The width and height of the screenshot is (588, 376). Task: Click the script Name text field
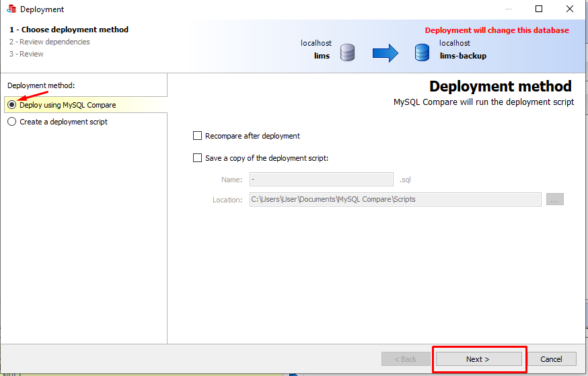tap(321, 180)
